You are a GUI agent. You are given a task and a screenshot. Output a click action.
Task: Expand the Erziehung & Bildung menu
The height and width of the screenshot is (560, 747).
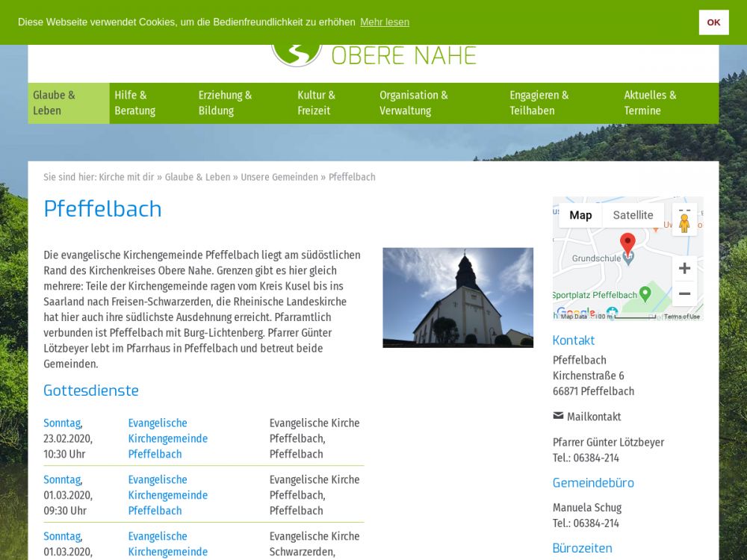click(225, 103)
